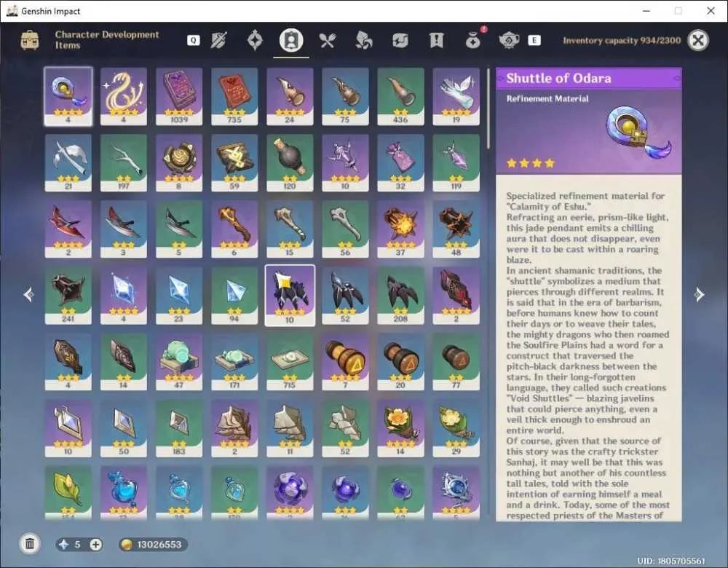Click the 'Refinement Material' label
The height and width of the screenshot is (568, 728).
click(547, 98)
